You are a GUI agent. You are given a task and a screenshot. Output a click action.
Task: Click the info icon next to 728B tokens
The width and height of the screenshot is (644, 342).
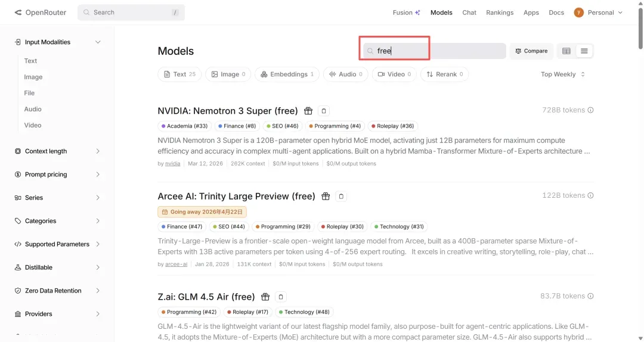(x=590, y=110)
